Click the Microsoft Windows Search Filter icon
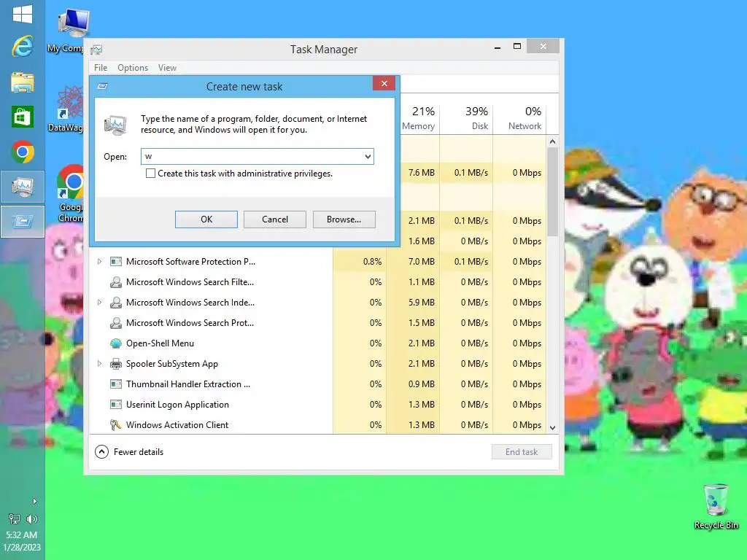747x560 pixels. 116,282
